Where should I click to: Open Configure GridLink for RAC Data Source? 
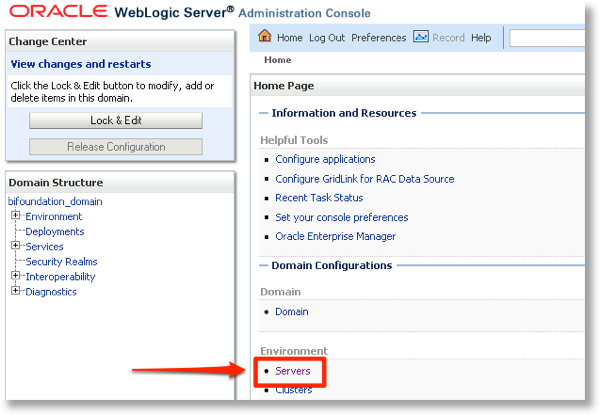pos(364,179)
